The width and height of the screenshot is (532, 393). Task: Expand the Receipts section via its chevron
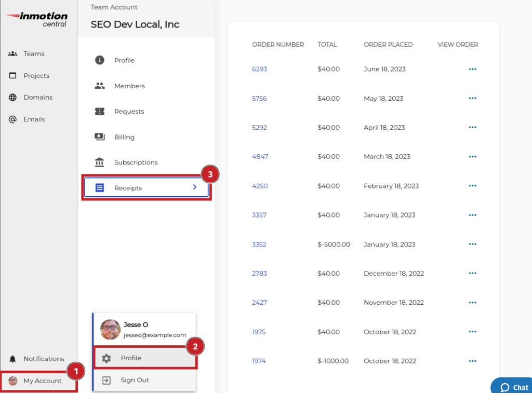point(195,187)
